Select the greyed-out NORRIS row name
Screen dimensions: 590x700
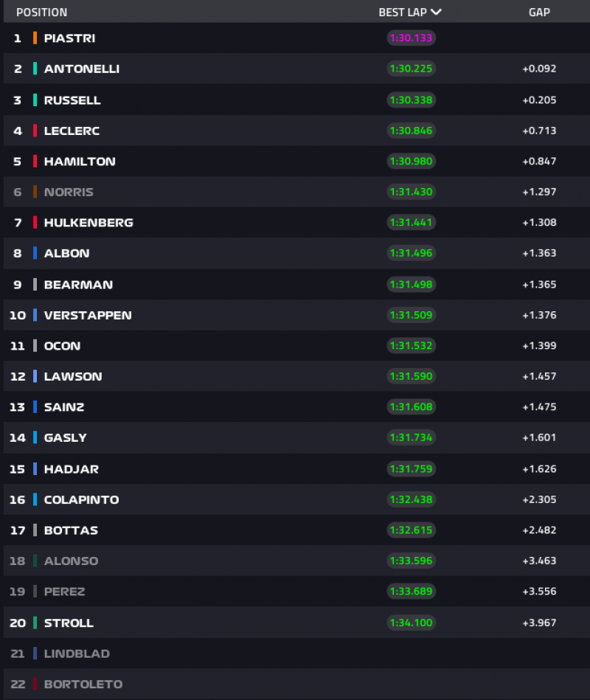coord(69,192)
